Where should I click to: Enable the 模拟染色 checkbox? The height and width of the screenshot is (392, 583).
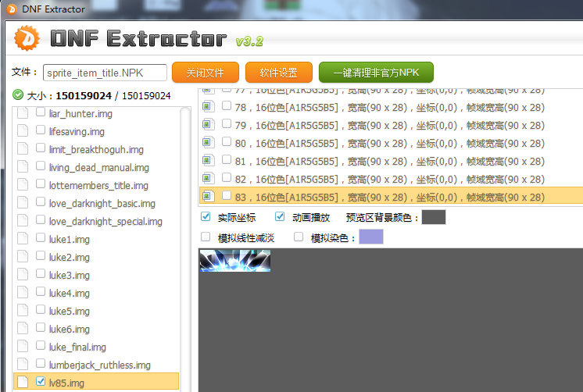pyautogui.click(x=299, y=237)
